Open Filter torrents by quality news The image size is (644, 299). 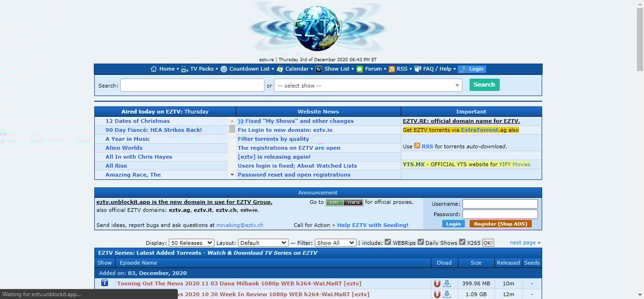coord(273,139)
